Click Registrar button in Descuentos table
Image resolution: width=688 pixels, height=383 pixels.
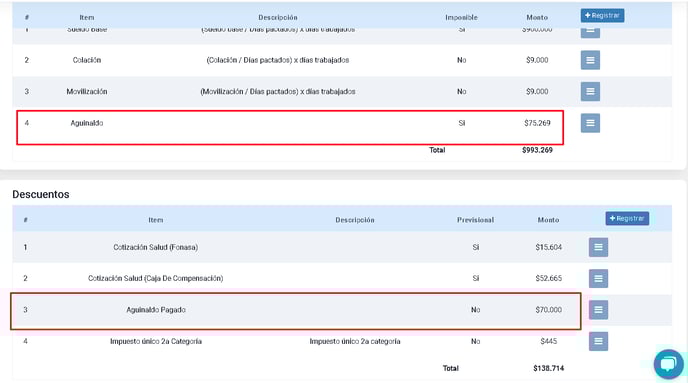click(x=627, y=218)
